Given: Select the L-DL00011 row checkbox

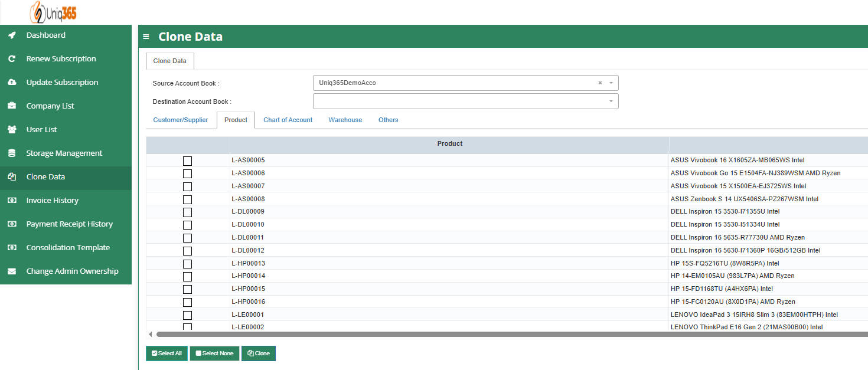Looking at the screenshot, I should point(187,238).
